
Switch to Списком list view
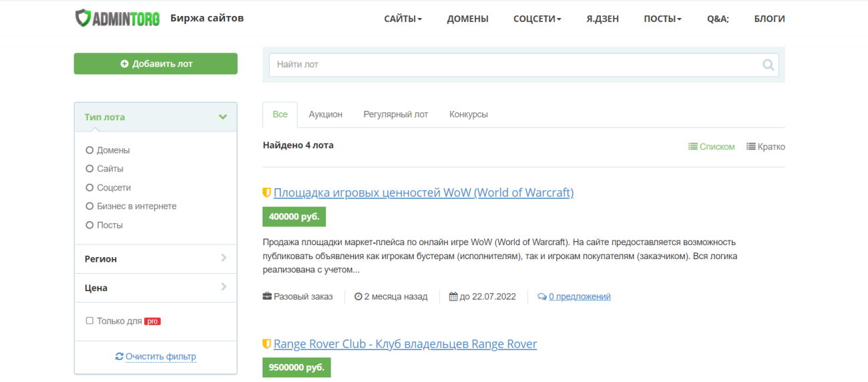pyautogui.click(x=712, y=146)
